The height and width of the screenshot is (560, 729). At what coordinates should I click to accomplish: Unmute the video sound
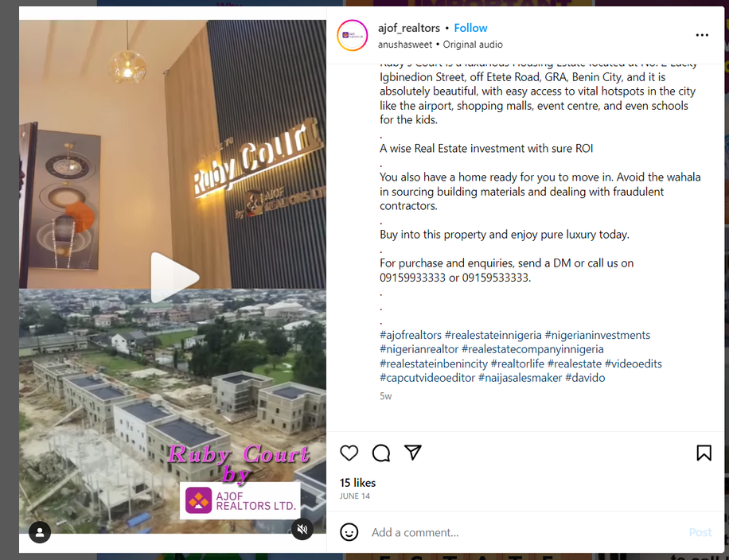[302, 529]
